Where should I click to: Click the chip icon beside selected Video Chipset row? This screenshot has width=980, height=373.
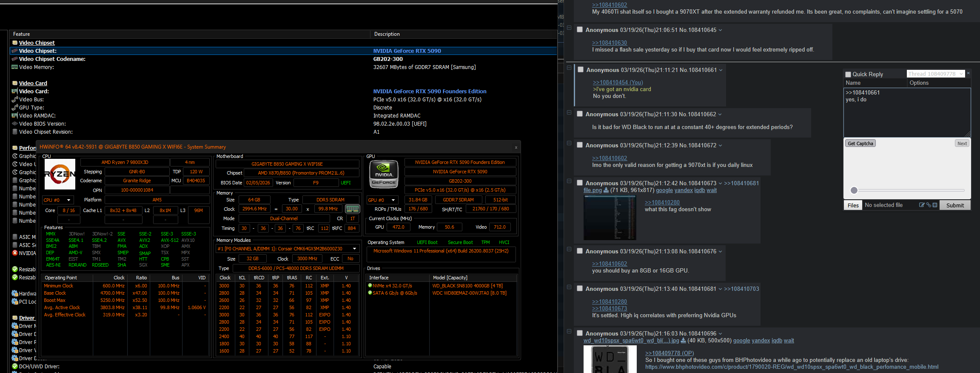click(15, 51)
